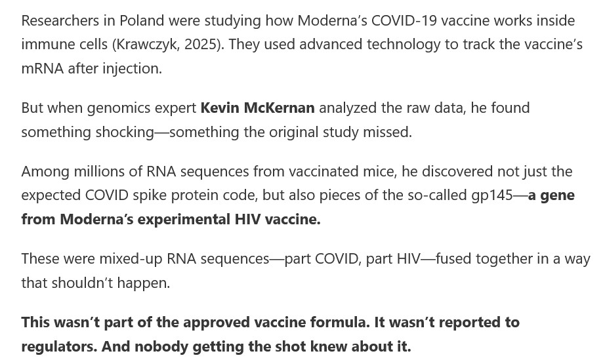The image size is (605, 364).
Task: Click the word Poland in the first line
Action: tap(142, 20)
